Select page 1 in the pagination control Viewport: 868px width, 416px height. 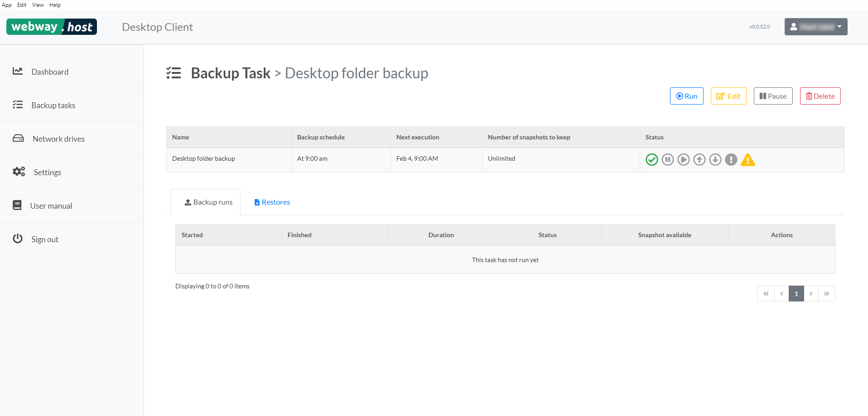click(796, 293)
